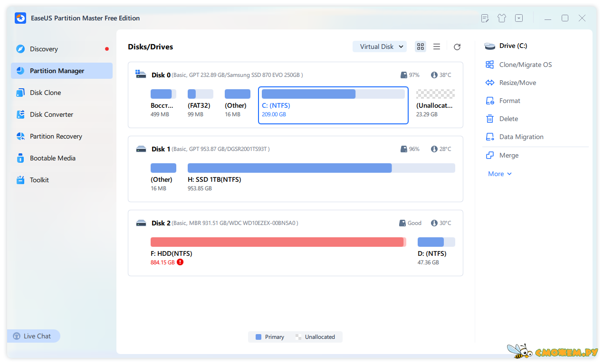Click the Bootable Media USB icon

(x=20, y=158)
